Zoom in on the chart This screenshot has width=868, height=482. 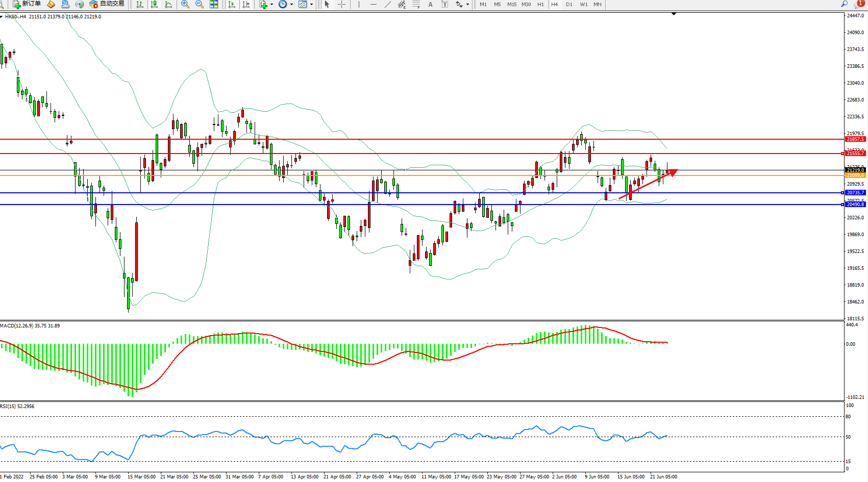tap(185, 4)
